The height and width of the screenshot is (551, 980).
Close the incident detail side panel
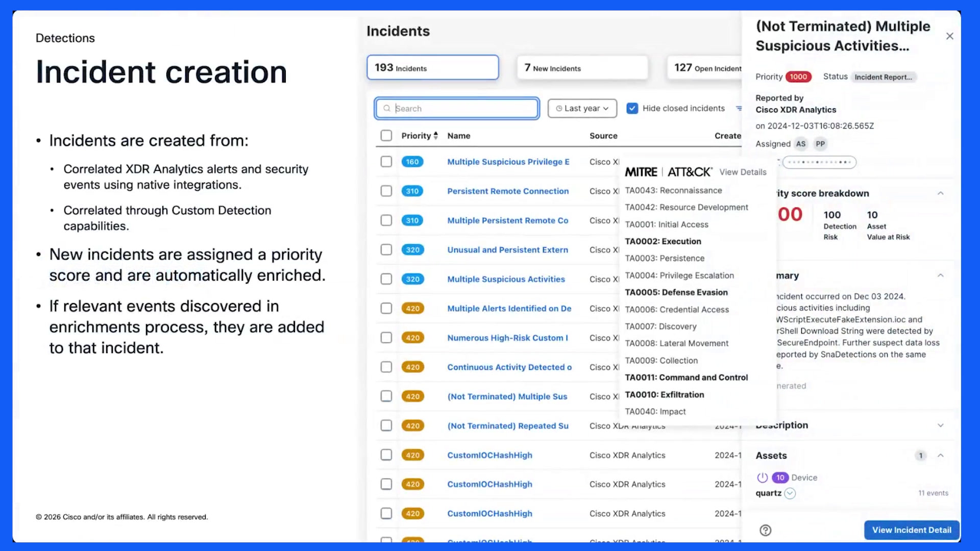coord(949,36)
